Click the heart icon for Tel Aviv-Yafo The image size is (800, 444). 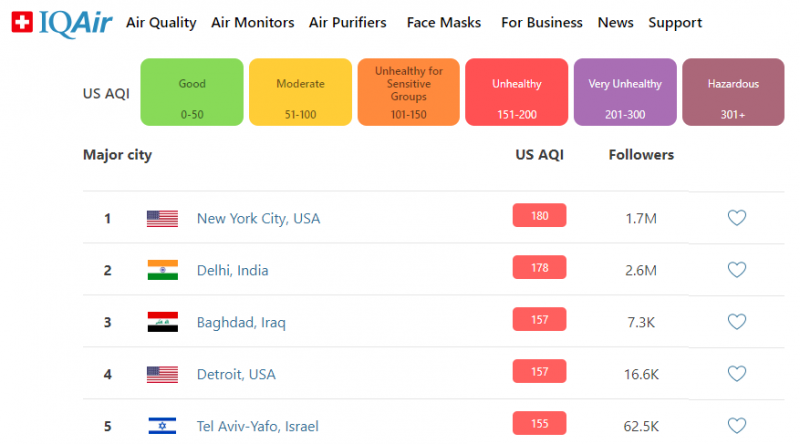[737, 426]
